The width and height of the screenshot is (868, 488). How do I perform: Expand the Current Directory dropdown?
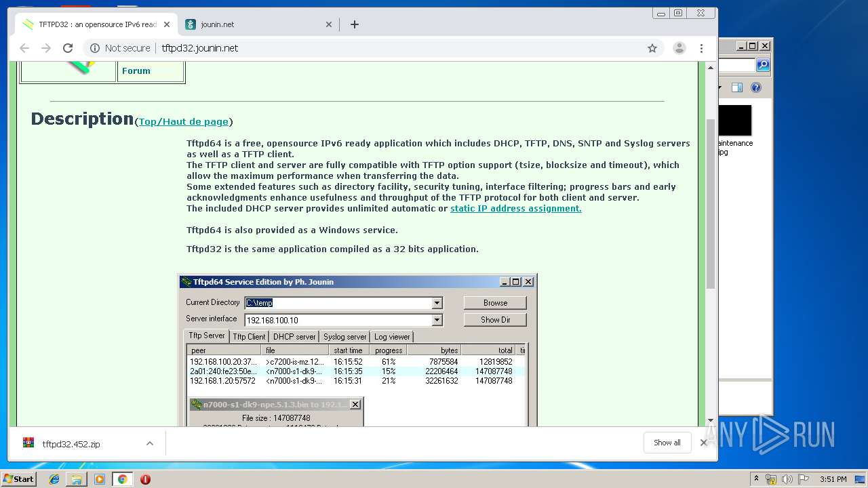click(x=437, y=303)
